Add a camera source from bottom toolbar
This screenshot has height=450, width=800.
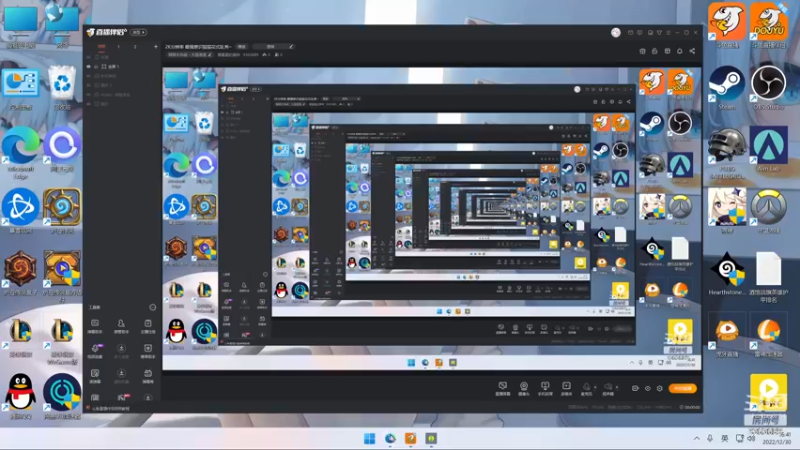(524, 388)
